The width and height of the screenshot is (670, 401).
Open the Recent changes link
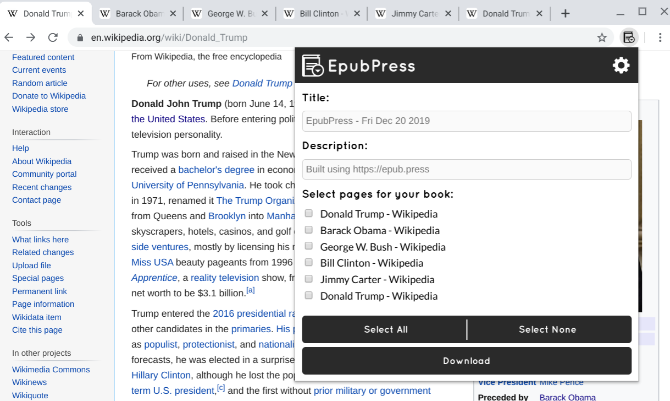pyautogui.click(x=41, y=187)
